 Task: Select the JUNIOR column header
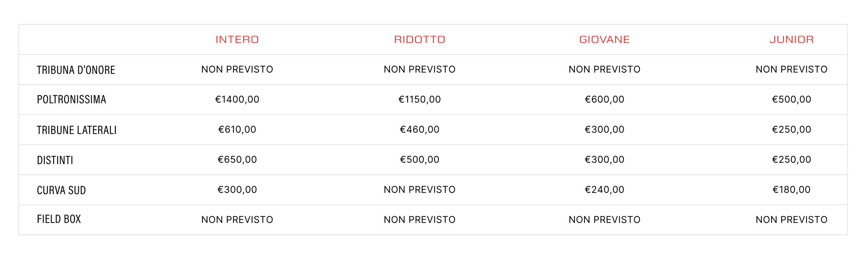click(x=791, y=40)
